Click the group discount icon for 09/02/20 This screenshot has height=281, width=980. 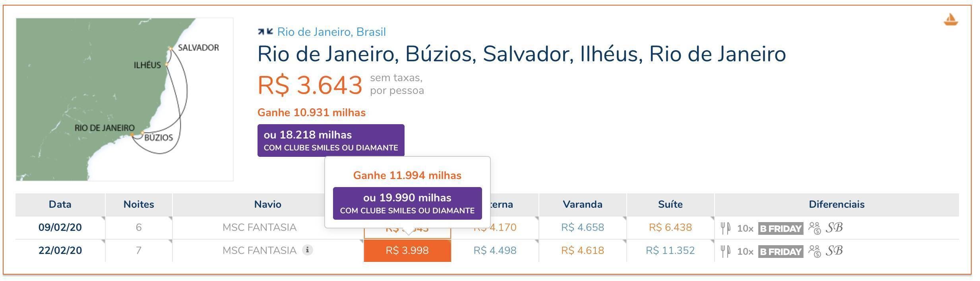tap(815, 228)
